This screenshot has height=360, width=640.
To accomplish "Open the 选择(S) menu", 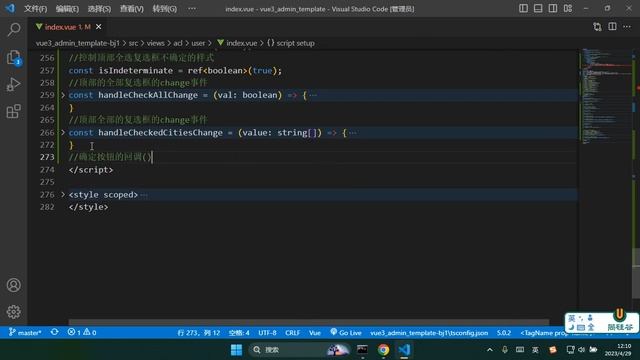I will pyautogui.click(x=99, y=9).
